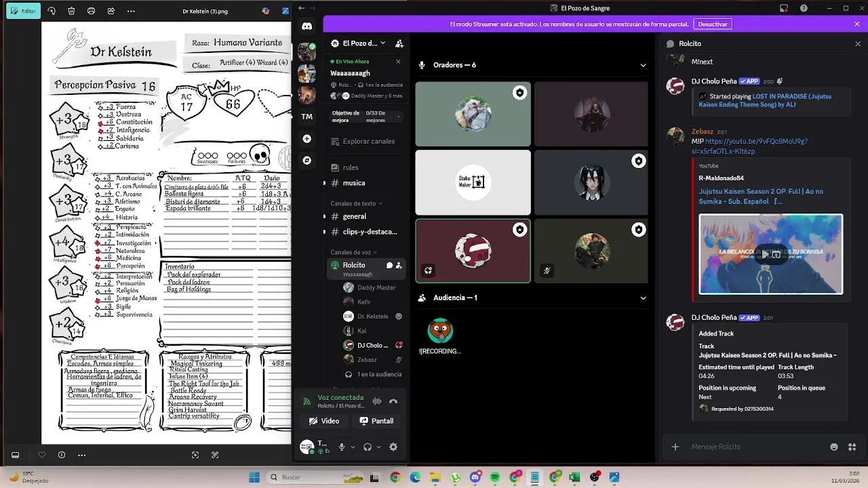Delete image trash icon in Photos
The height and width of the screenshot is (488, 868).
72,11
